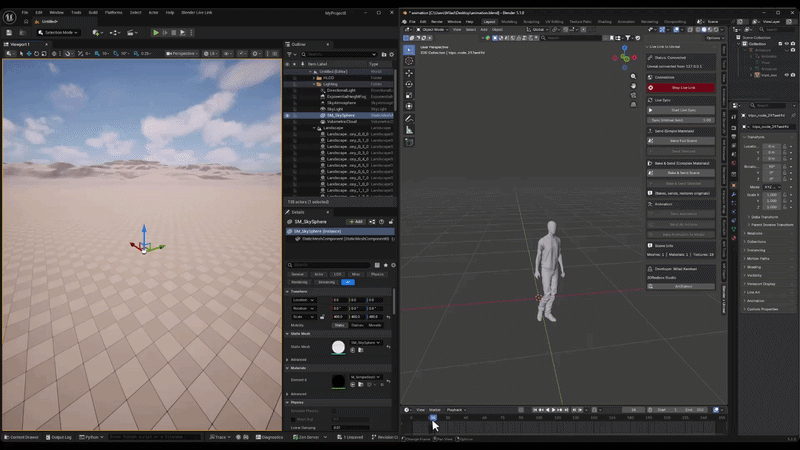Toggle visibility eye of Collection in Blender outliner
Viewport: 800px width, 450px height.
pos(786,44)
